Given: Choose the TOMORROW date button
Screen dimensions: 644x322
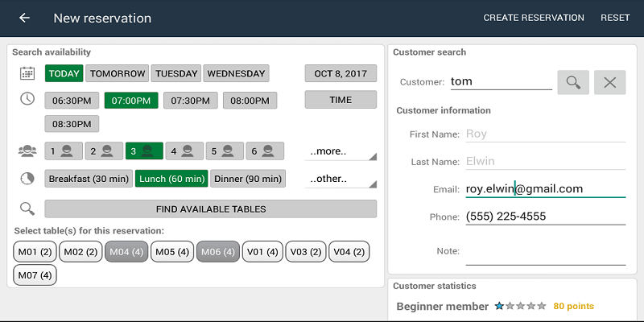Looking at the screenshot, I should click(x=118, y=74).
